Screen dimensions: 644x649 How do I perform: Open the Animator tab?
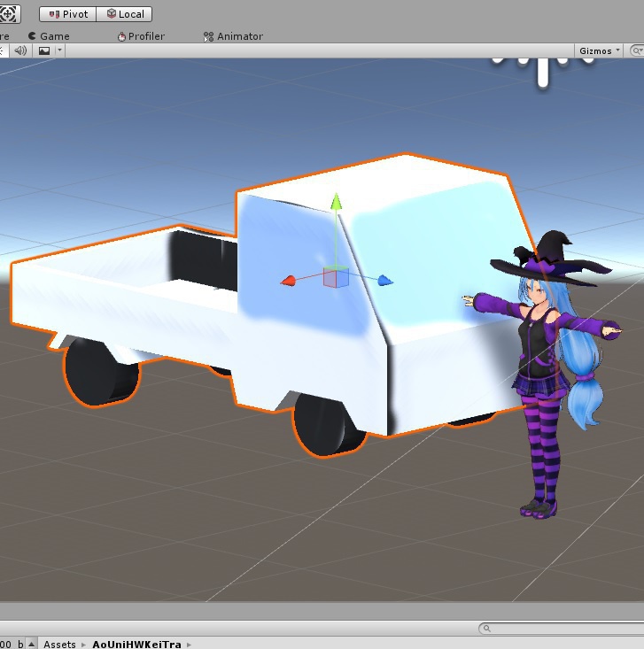233,36
